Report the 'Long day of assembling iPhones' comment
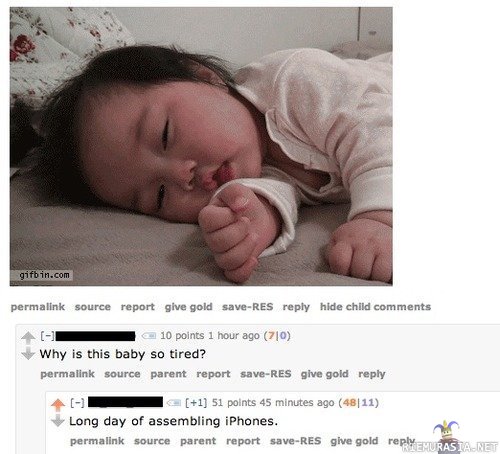Viewport: 500px width, 454px height. pyautogui.click(x=243, y=441)
